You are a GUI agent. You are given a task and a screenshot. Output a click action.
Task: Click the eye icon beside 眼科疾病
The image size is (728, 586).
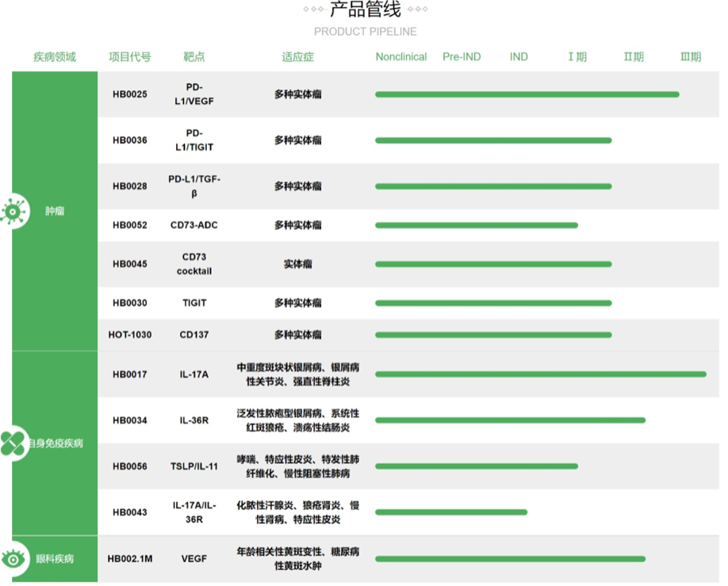(13, 559)
